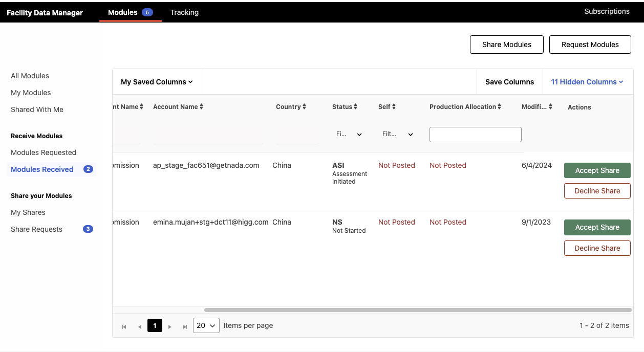The image size is (644, 352).
Task: Click 6/4/2024 modified date cell
Action: [536, 165]
